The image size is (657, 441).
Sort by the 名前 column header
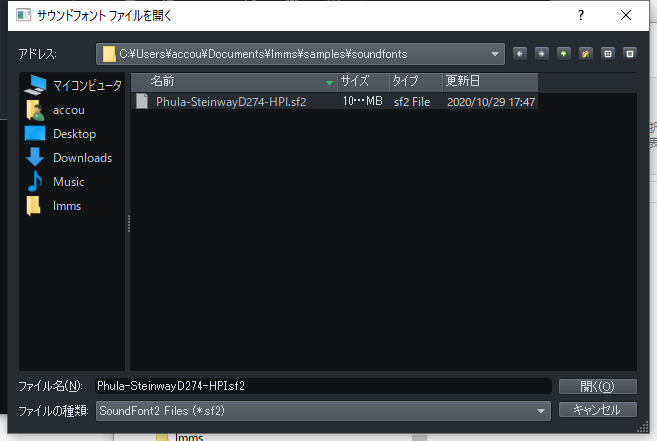tap(234, 81)
